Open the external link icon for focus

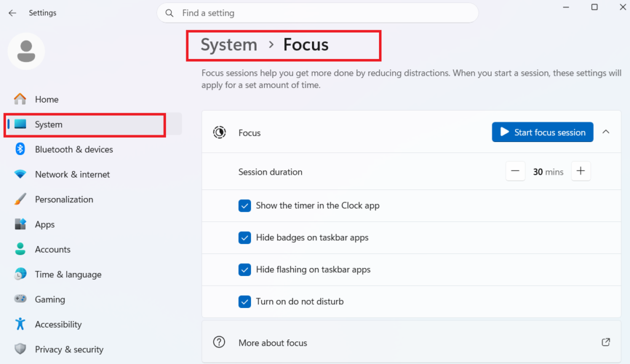[x=606, y=342]
